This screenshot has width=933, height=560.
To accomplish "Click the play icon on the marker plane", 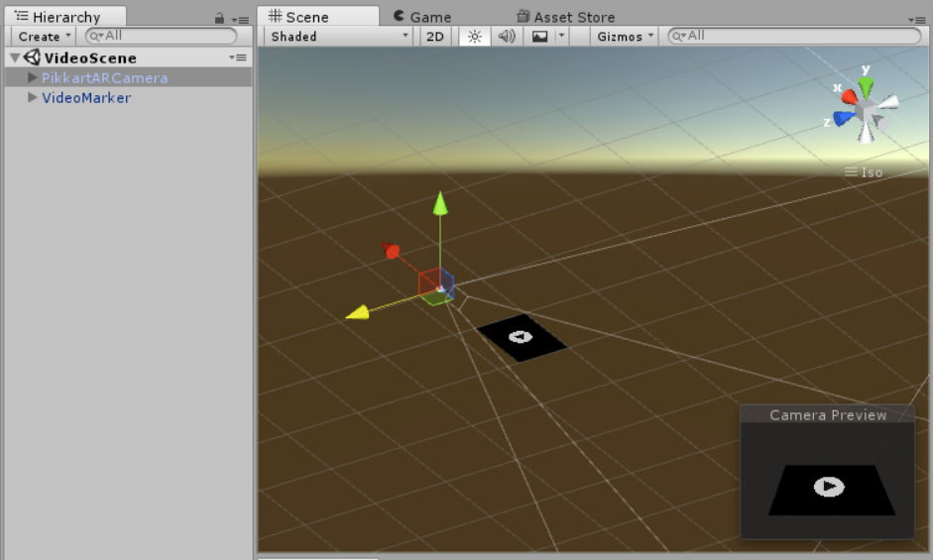I will 521,337.
